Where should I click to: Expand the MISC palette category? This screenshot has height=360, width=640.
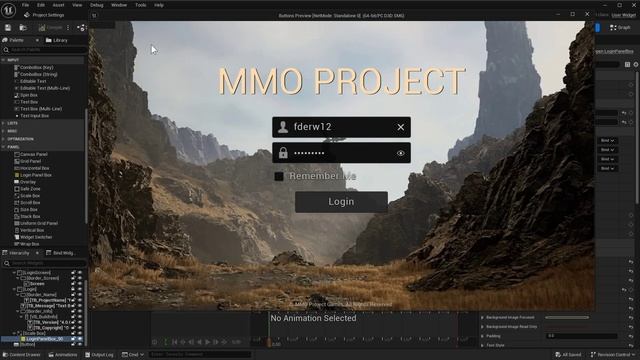[x=3, y=131]
